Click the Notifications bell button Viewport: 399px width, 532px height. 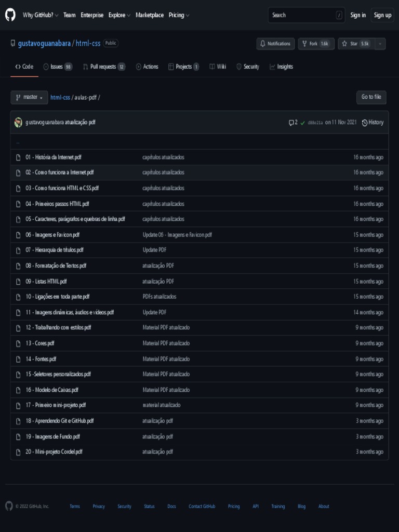click(x=275, y=44)
